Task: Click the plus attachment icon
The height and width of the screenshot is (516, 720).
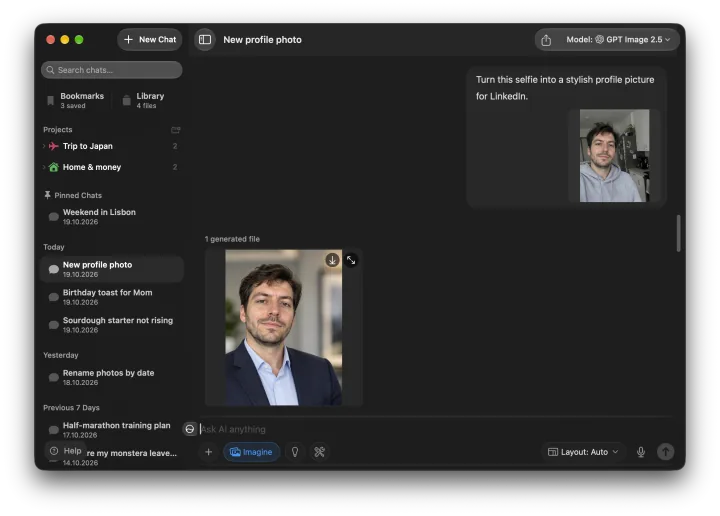Action: pos(208,452)
